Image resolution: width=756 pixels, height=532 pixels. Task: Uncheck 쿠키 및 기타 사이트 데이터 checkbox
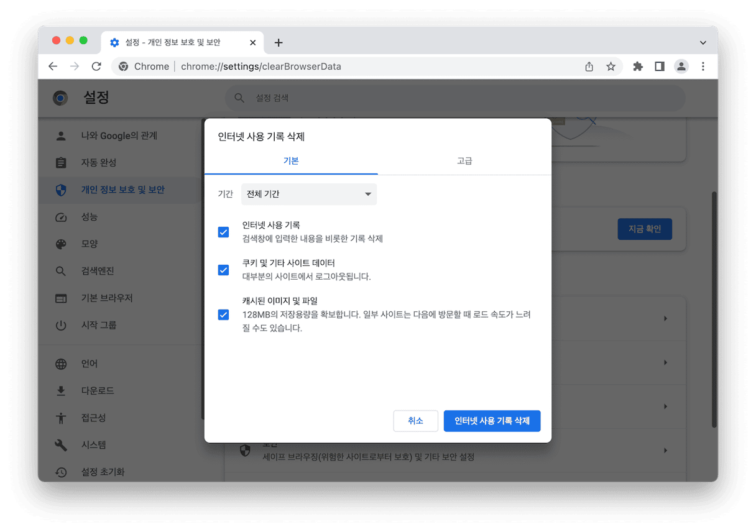[x=223, y=270]
